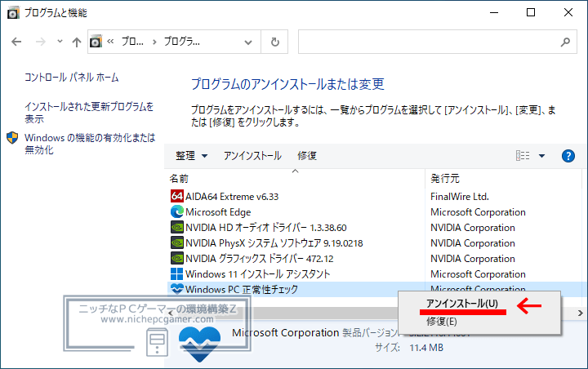Open コントロール パネル ホーム link
This screenshot has height=369, width=588.
pos(72,78)
